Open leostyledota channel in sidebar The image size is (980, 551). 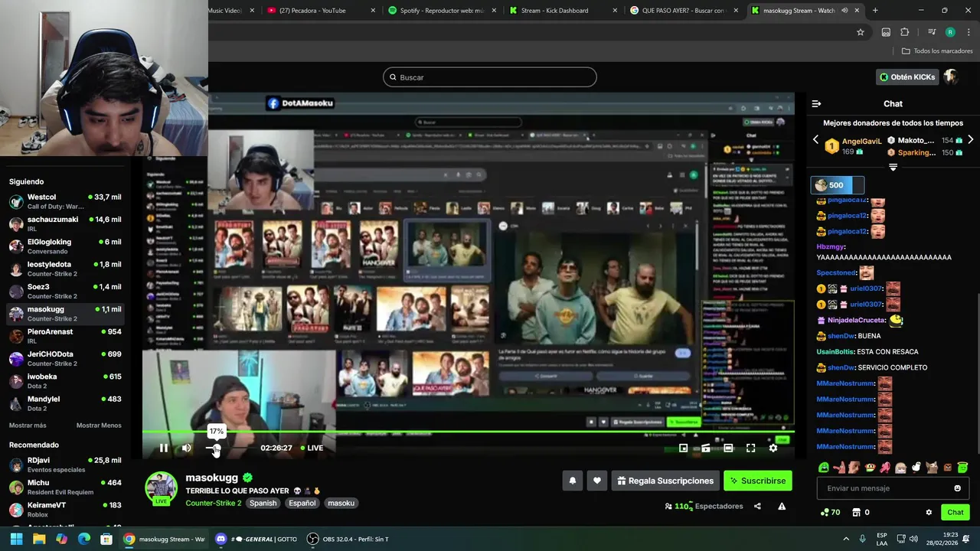(65, 269)
